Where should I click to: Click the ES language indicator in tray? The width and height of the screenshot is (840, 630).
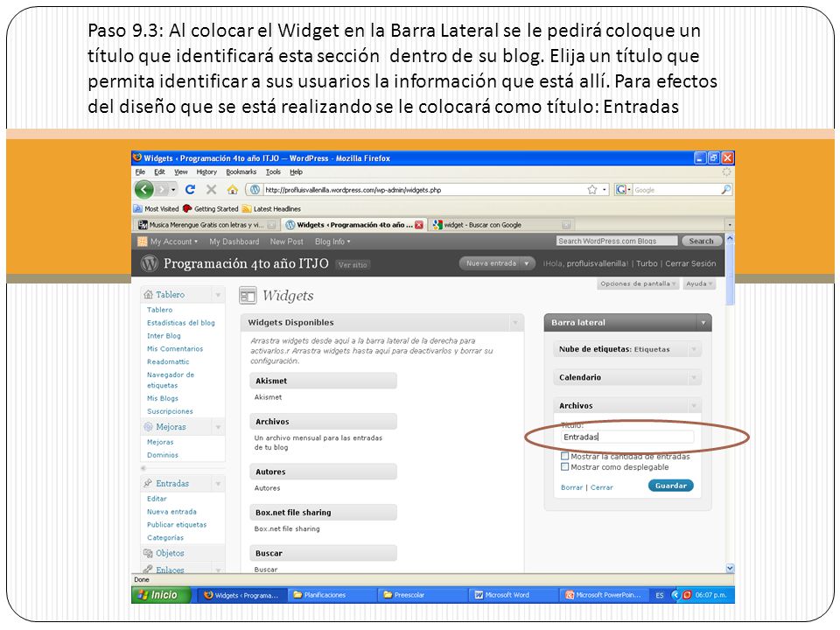click(x=660, y=595)
